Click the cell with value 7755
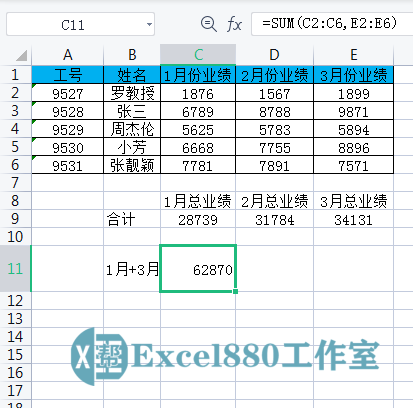The width and height of the screenshot is (413, 408). [274, 147]
